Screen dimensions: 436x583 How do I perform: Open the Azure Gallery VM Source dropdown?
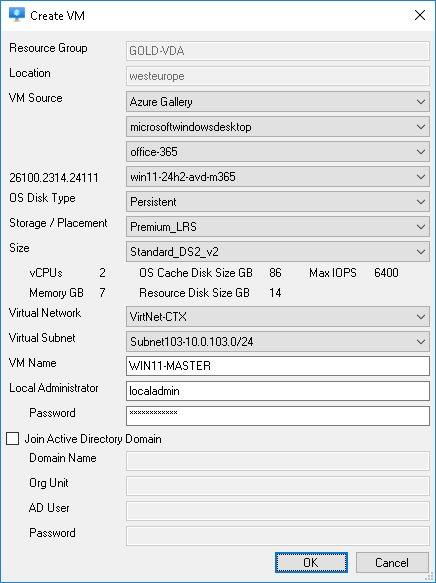[x=278, y=102]
